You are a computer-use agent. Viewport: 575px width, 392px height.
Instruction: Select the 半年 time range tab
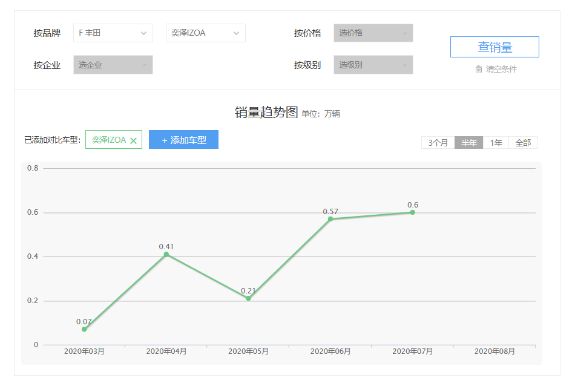tap(469, 143)
